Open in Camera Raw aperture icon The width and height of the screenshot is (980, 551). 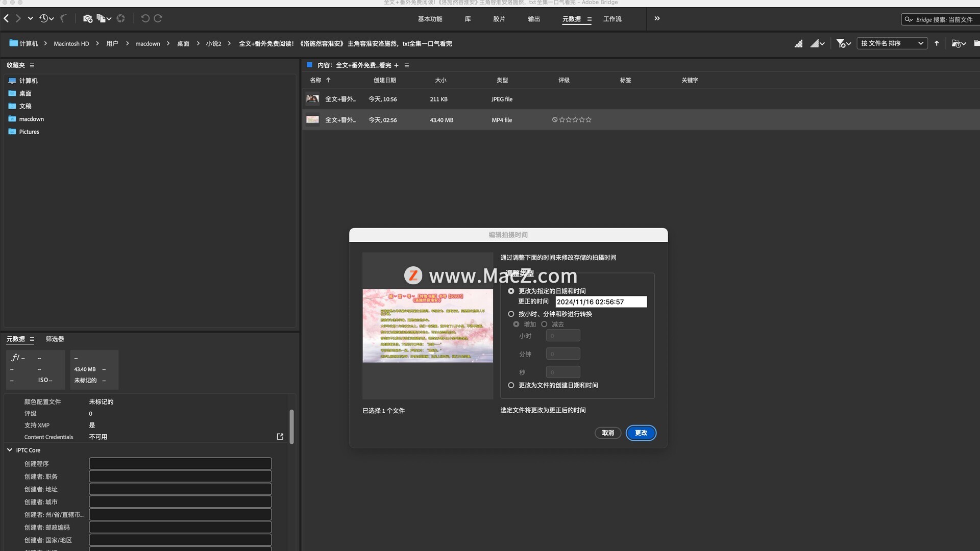[x=121, y=18]
